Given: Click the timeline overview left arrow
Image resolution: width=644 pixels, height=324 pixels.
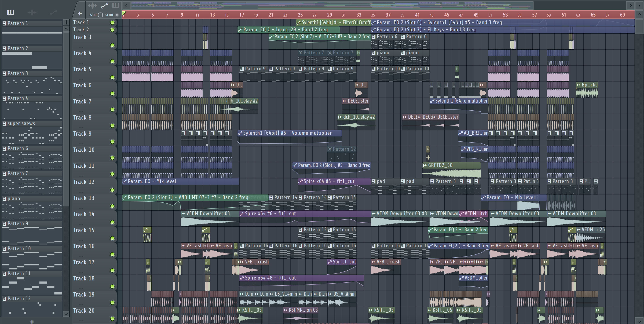Looking at the screenshot, I should click(126, 5).
